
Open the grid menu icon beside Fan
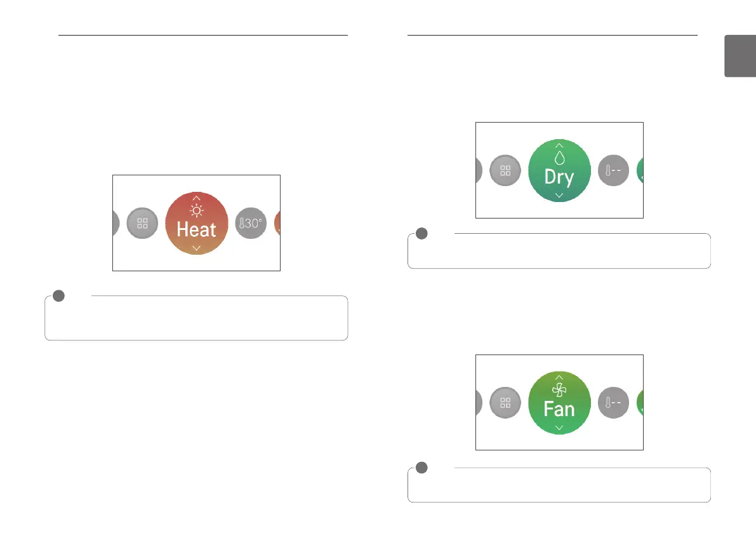coord(505,403)
